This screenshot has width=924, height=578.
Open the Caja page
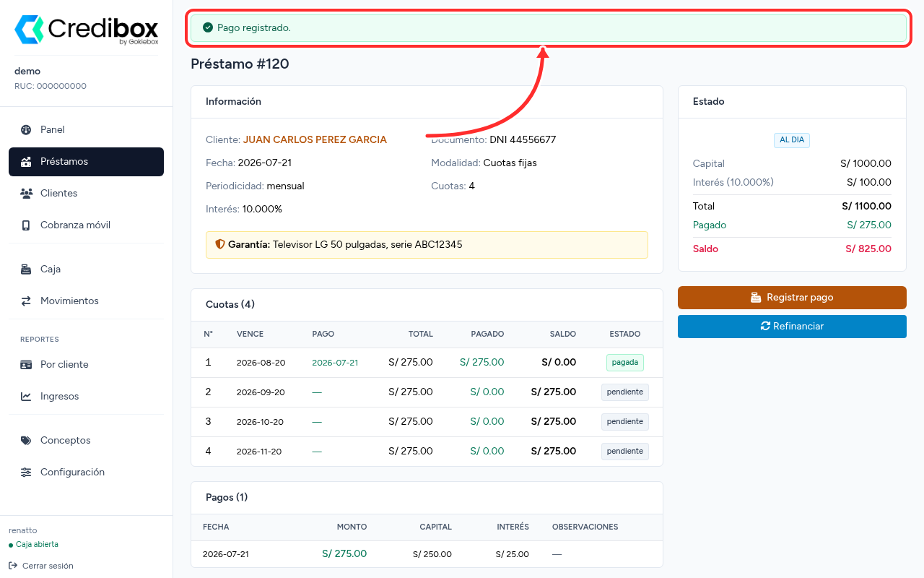[x=86, y=269]
